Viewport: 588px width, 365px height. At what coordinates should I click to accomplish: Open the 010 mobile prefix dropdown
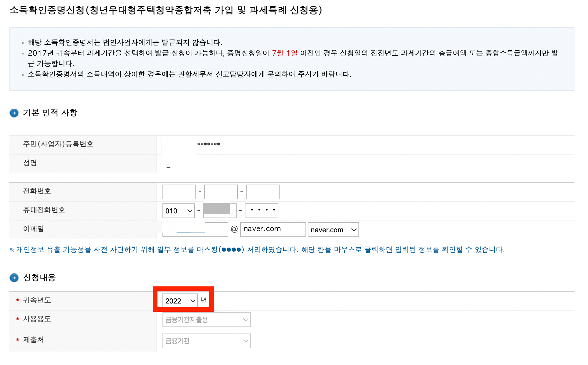[x=178, y=211]
